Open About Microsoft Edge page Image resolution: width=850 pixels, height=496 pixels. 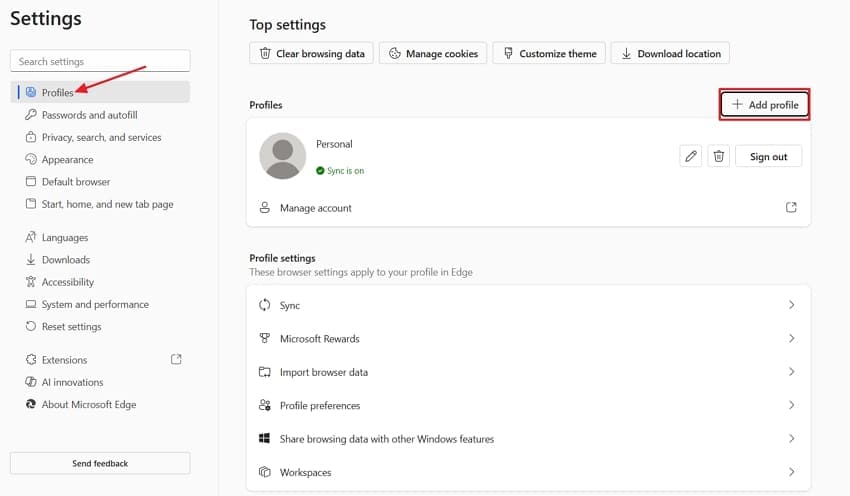100,404
